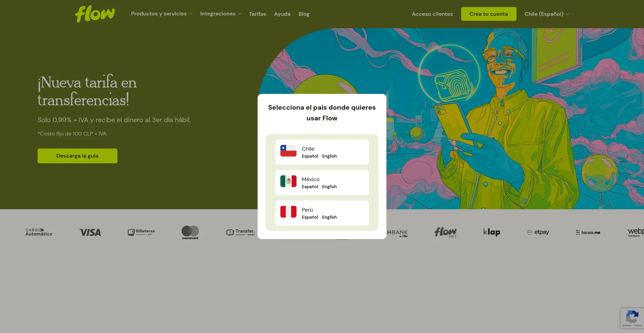Screen dimensions: 644x333
Task: Open the Chile (Español) language selector
Action: tap(546, 14)
